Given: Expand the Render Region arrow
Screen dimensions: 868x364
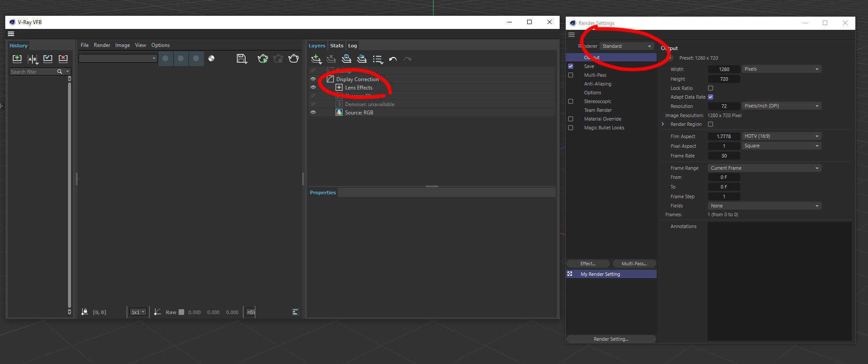Looking at the screenshot, I should (663, 124).
